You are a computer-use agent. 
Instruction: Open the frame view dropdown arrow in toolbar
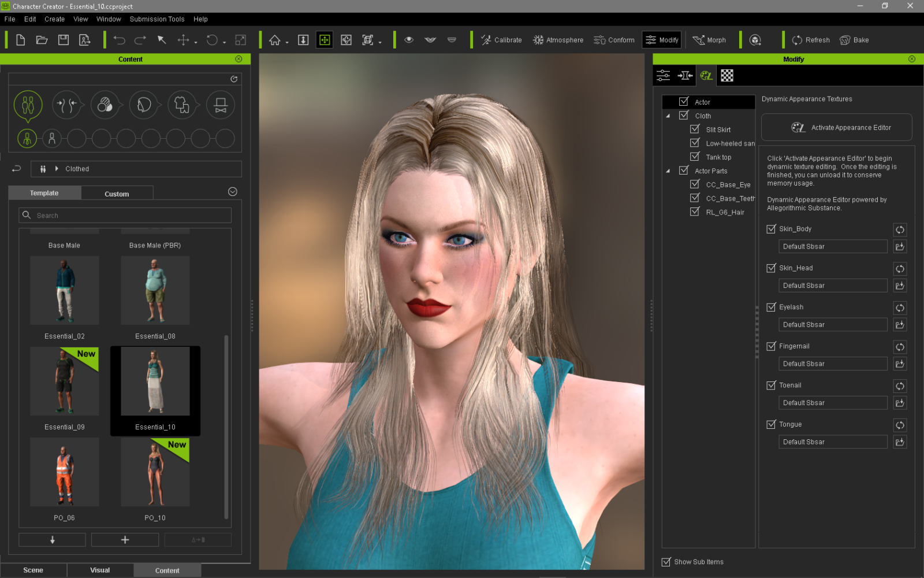(x=380, y=42)
